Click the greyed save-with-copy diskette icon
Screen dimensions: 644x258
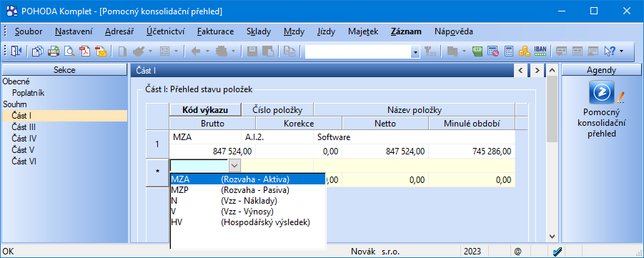tap(268, 51)
